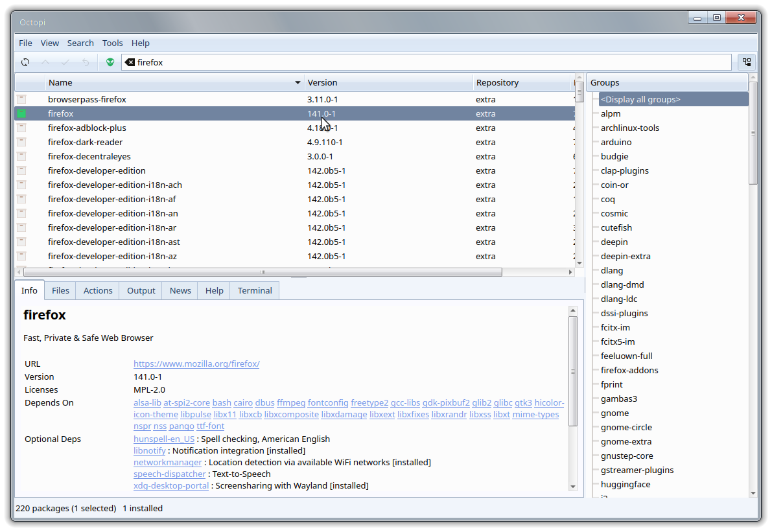Select the Info tab

[29, 290]
